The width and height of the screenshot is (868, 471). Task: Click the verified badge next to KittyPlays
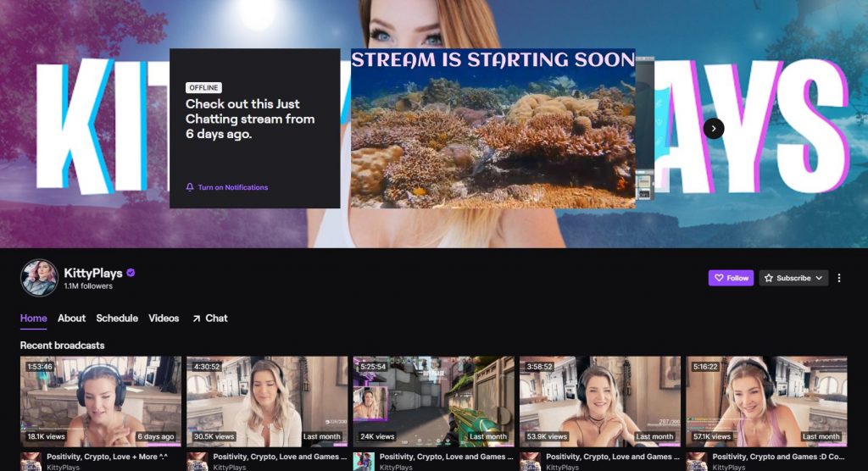pos(131,272)
